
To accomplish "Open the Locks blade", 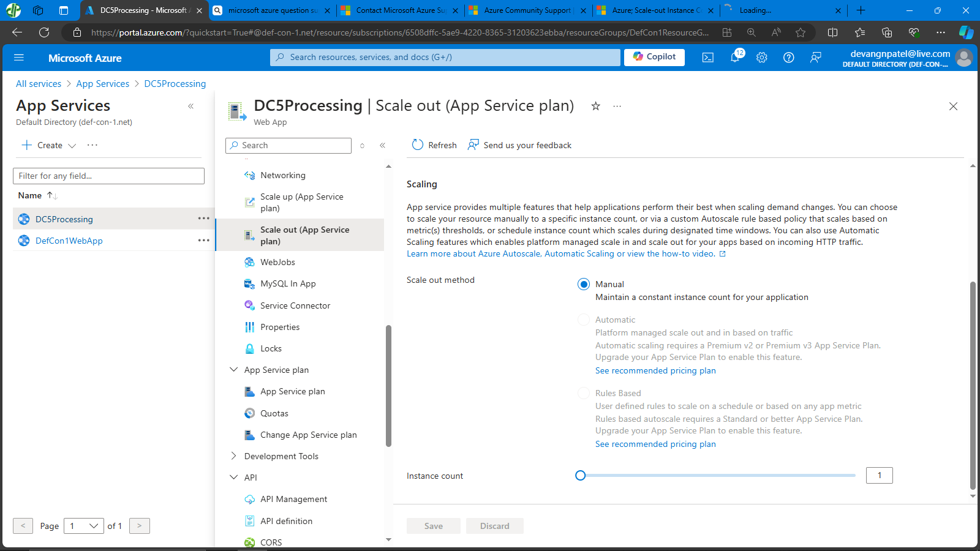I will coord(271,348).
